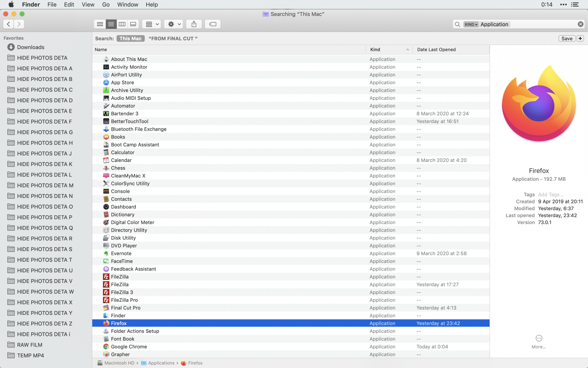
Task: Click Applications in the path bar
Action: point(158,363)
